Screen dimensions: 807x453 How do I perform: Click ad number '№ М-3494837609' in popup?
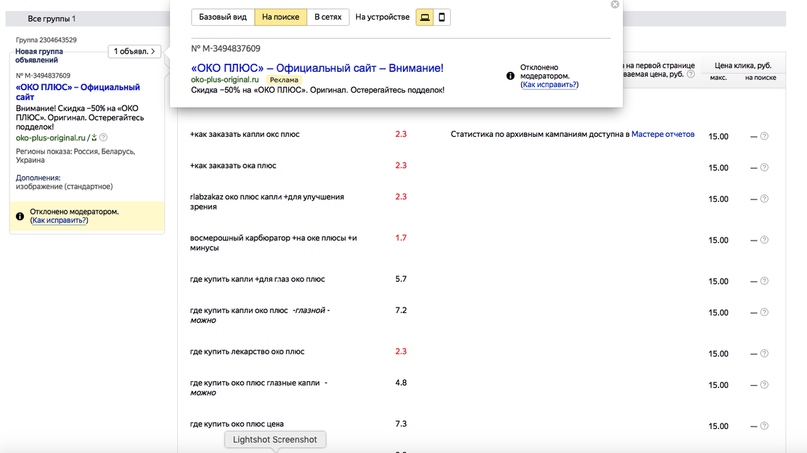pos(225,48)
